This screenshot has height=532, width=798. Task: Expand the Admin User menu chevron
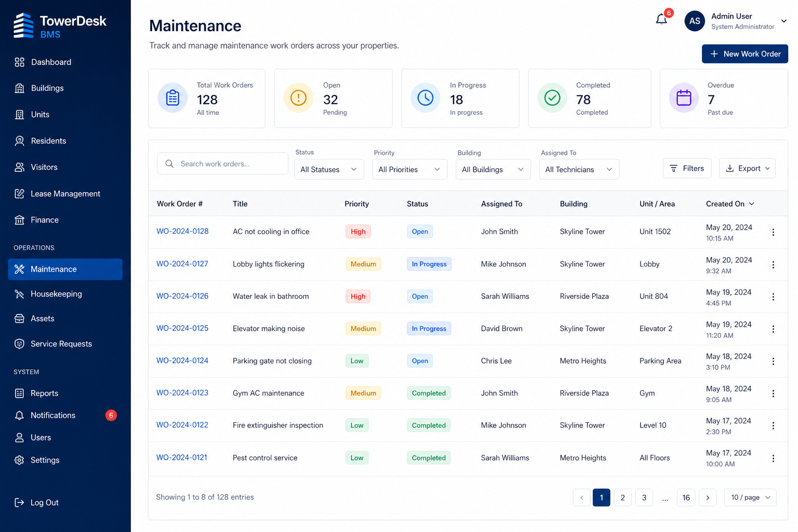point(784,21)
